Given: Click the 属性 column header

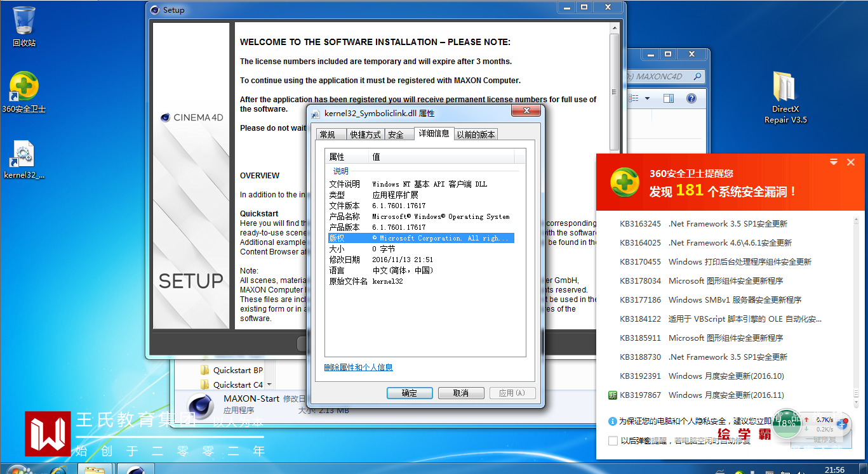Looking at the screenshot, I should point(348,157).
